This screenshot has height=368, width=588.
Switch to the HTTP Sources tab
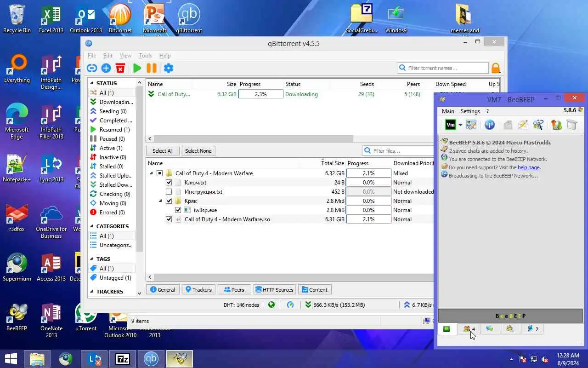pos(274,290)
